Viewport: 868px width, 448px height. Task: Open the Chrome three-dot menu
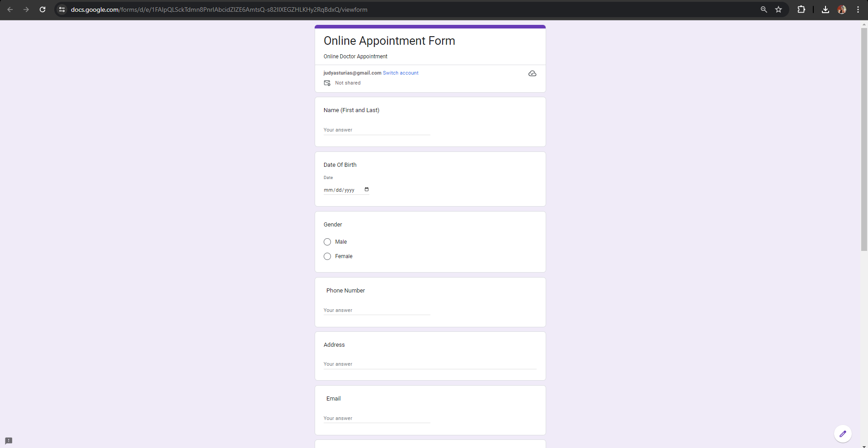coord(858,9)
